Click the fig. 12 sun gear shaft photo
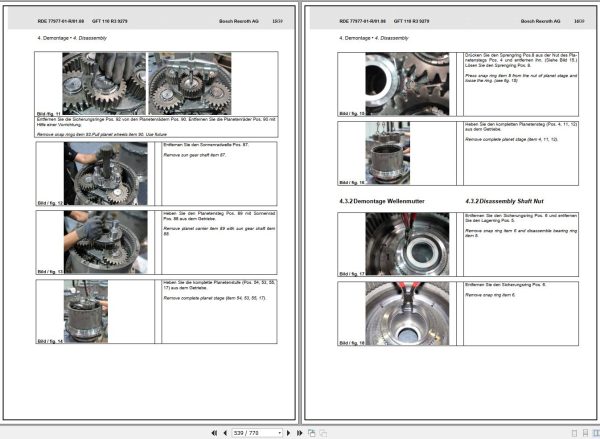Screen dimensions: 600x439 click(x=106, y=173)
